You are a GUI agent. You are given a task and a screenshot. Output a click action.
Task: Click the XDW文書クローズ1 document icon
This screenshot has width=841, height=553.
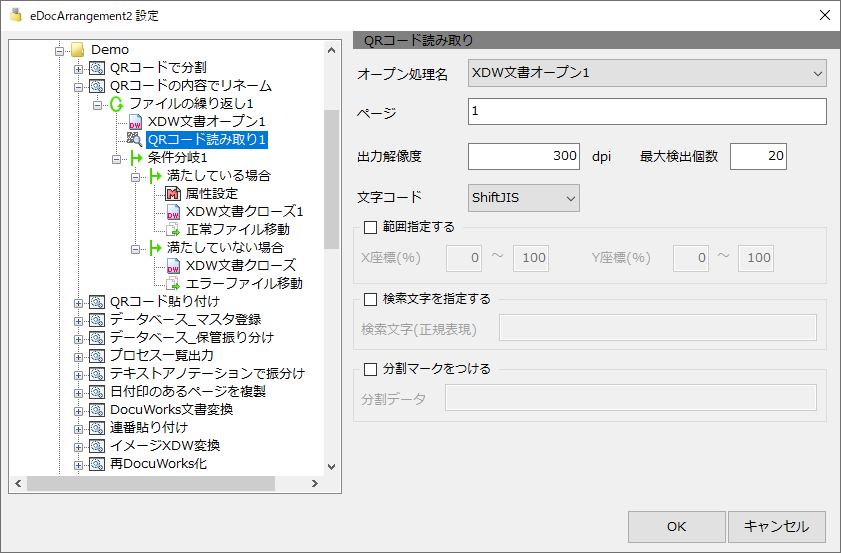click(x=173, y=212)
